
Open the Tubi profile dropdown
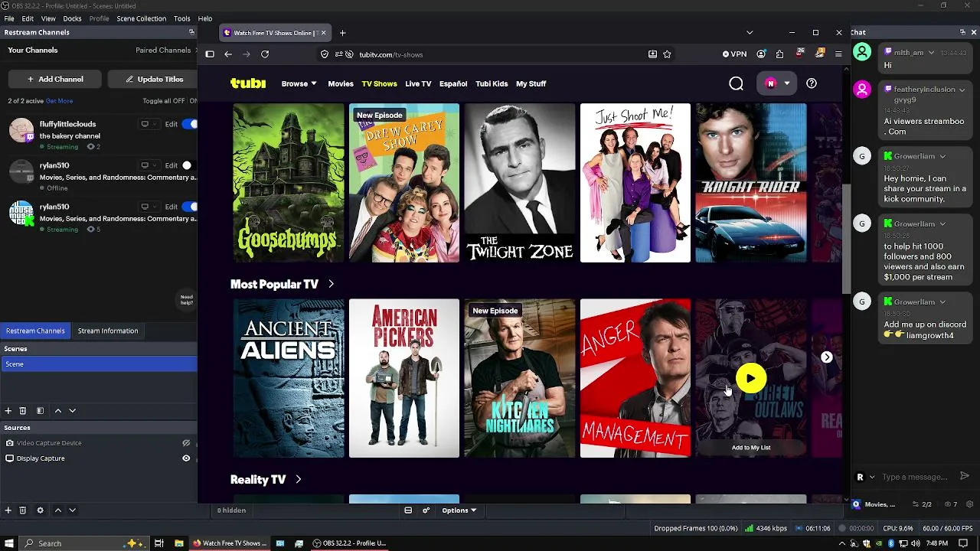pos(776,83)
